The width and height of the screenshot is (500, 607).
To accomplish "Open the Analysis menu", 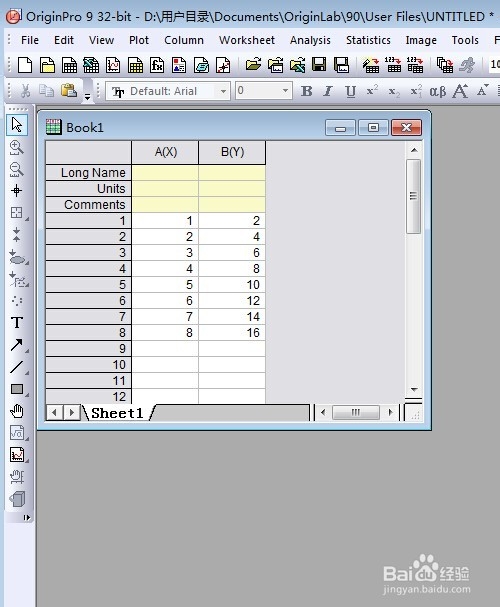I will [310, 40].
